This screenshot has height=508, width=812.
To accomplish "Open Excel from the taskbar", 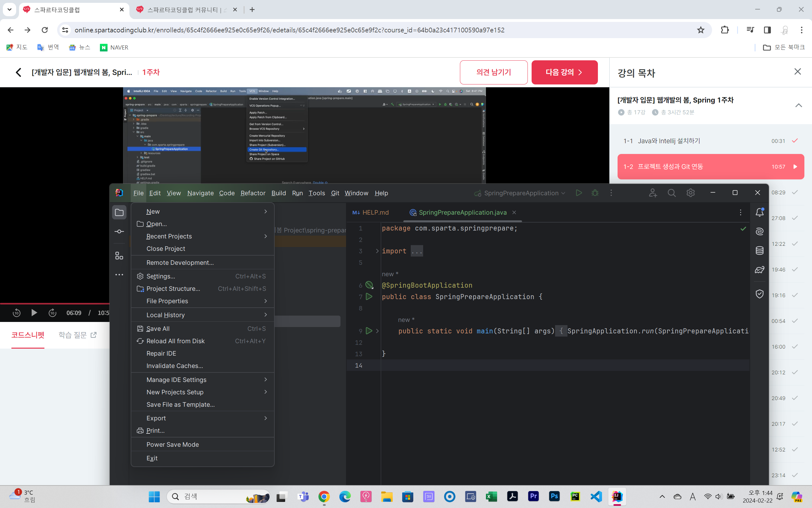I will [492, 497].
